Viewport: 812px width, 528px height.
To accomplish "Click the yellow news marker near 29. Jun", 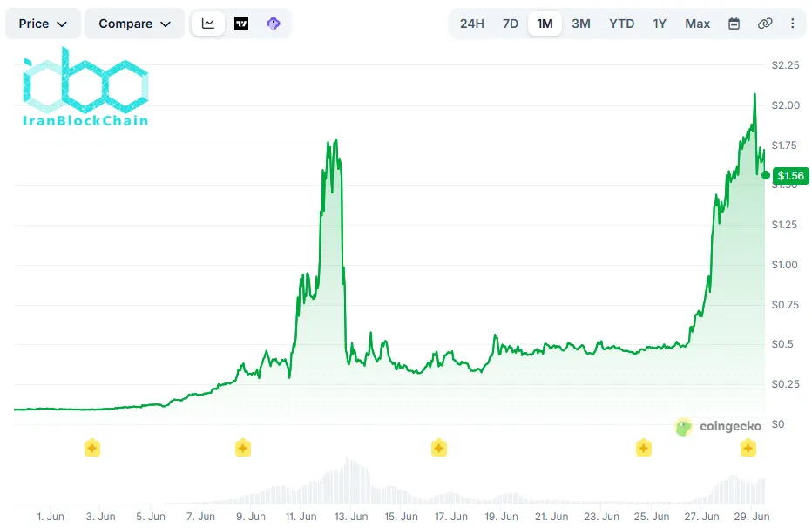I will [x=748, y=448].
